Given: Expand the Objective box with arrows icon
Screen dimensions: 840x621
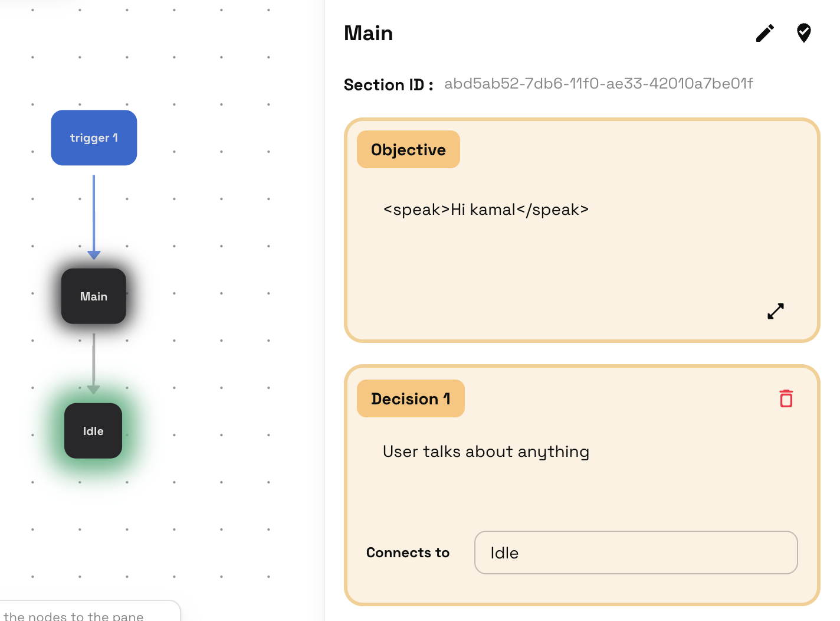Looking at the screenshot, I should pyautogui.click(x=776, y=311).
